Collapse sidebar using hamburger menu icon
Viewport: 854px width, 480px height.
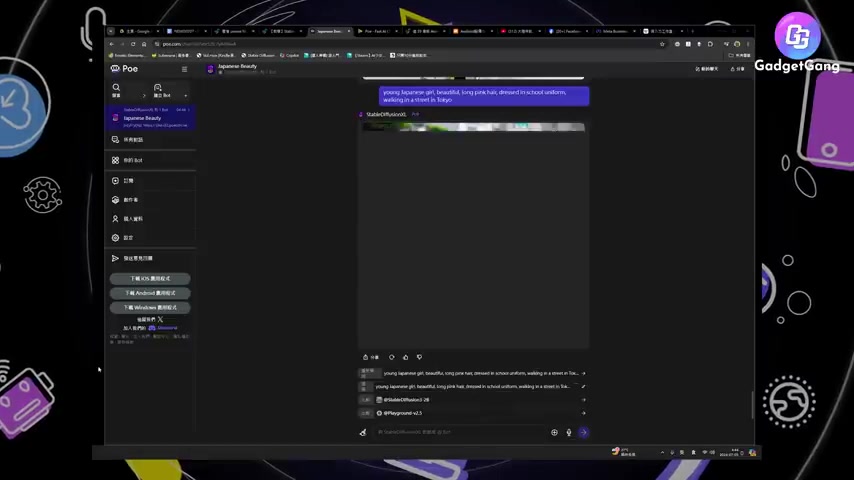[x=184, y=69]
